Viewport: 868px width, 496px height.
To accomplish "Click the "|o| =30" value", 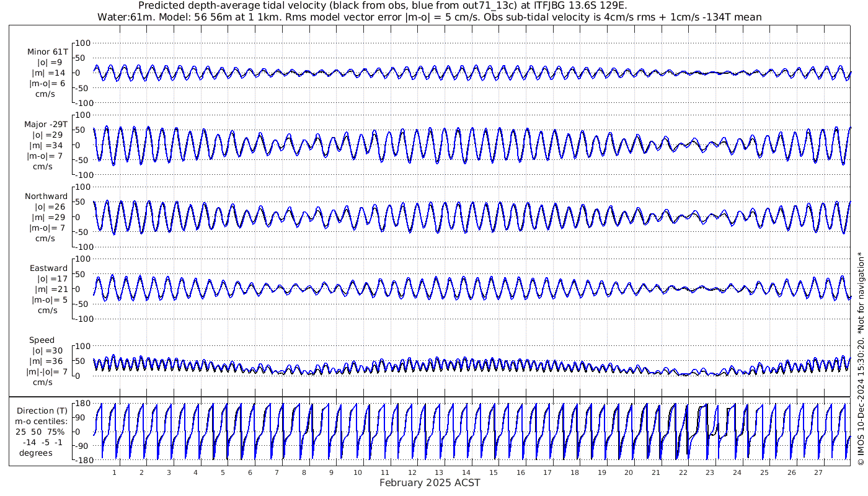I will click(x=47, y=351).
